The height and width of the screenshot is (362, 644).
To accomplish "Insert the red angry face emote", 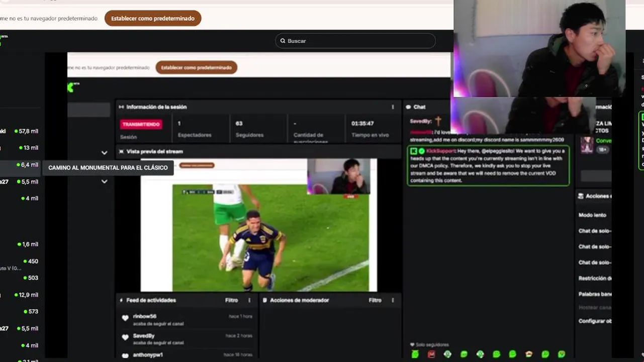I will [431, 354].
